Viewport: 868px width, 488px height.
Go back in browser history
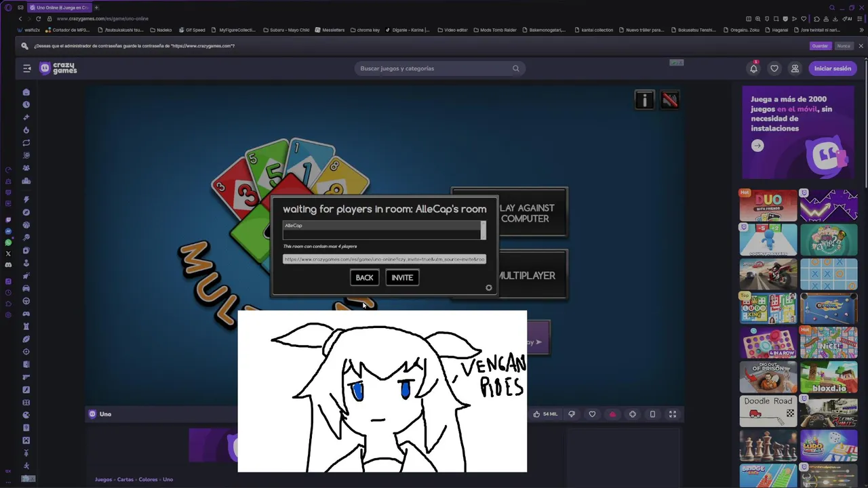click(x=20, y=18)
